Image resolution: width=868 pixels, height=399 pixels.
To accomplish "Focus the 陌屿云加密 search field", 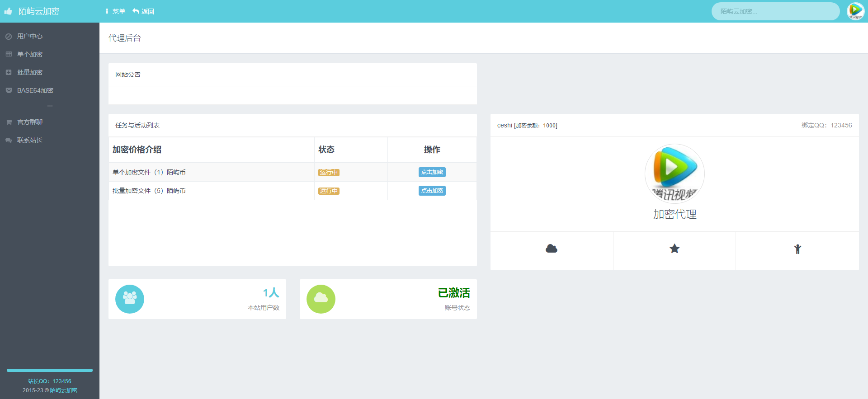I will [x=775, y=11].
